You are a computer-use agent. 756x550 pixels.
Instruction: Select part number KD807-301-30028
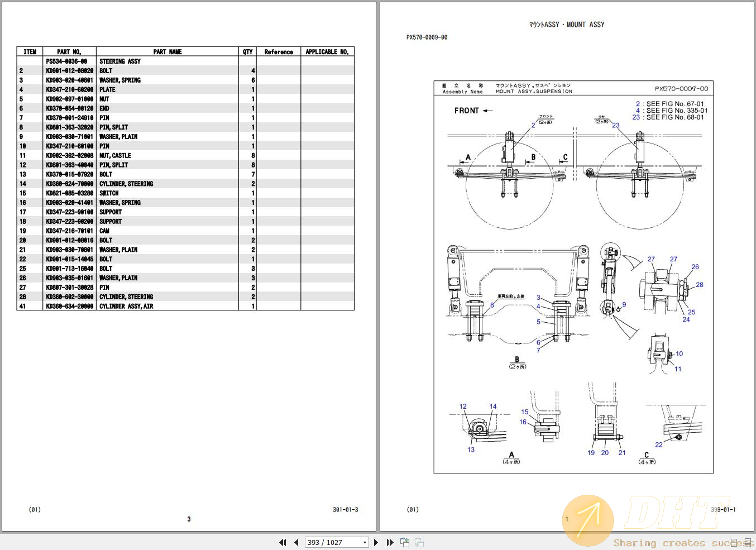[70, 288]
